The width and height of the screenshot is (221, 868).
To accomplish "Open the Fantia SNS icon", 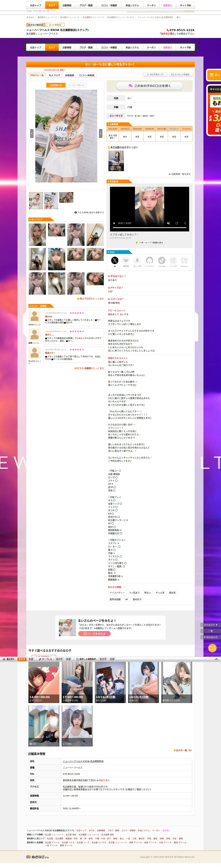I will pyautogui.click(x=184, y=260).
